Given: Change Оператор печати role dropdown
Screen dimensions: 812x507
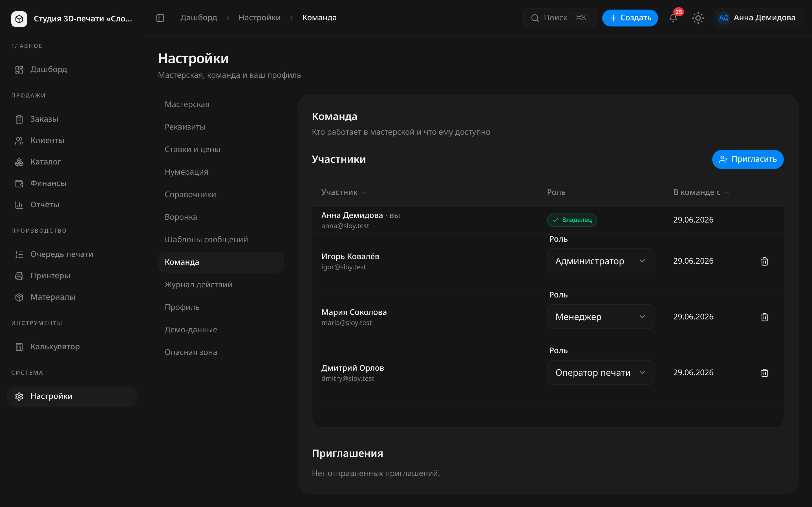Looking at the screenshot, I should [x=601, y=372].
